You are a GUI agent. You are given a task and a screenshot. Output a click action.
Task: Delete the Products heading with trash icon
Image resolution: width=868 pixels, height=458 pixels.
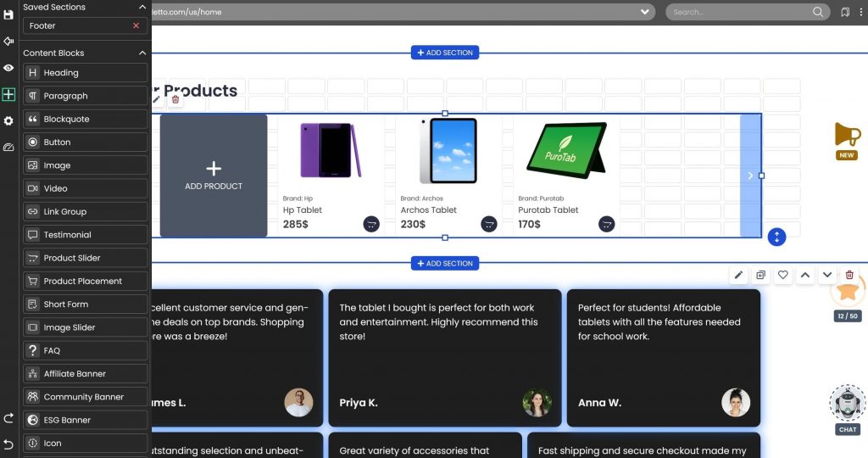click(175, 100)
